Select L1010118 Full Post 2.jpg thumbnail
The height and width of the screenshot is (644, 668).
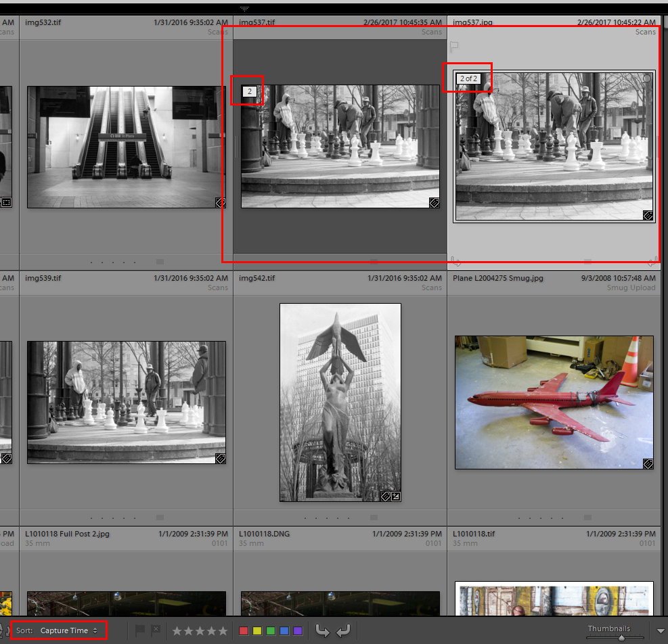127,603
